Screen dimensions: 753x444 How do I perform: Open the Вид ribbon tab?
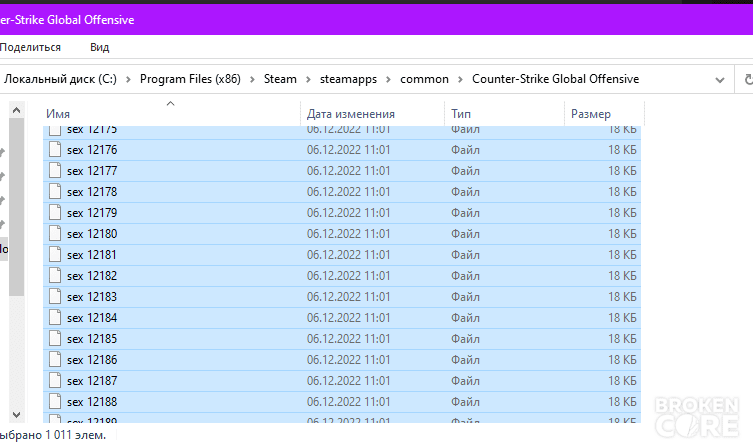(x=99, y=47)
